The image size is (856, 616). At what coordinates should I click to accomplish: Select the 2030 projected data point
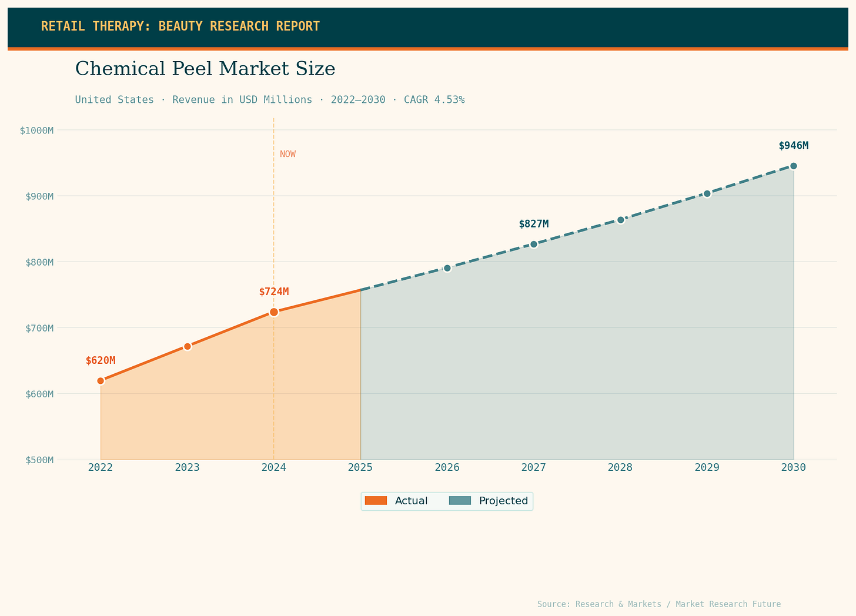pos(794,166)
